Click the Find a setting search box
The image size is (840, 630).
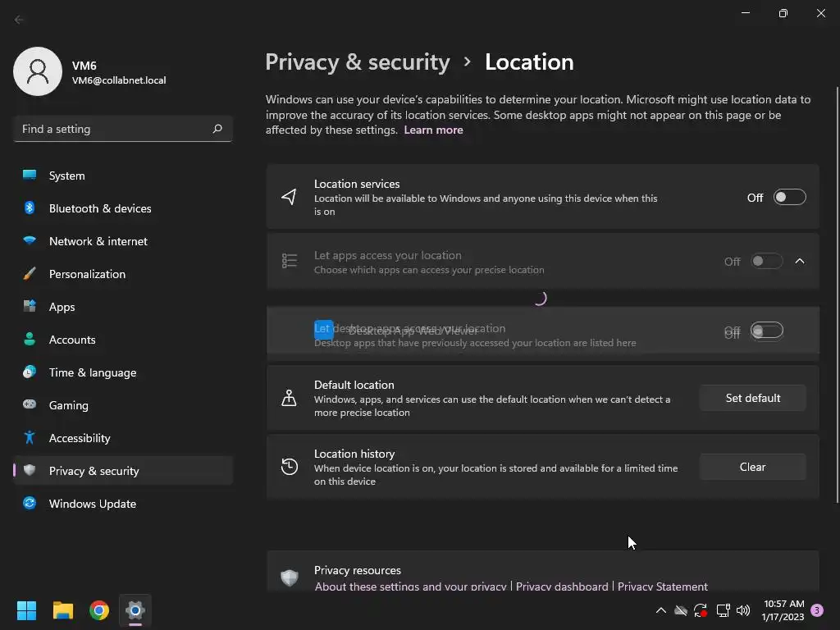click(113, 129)
